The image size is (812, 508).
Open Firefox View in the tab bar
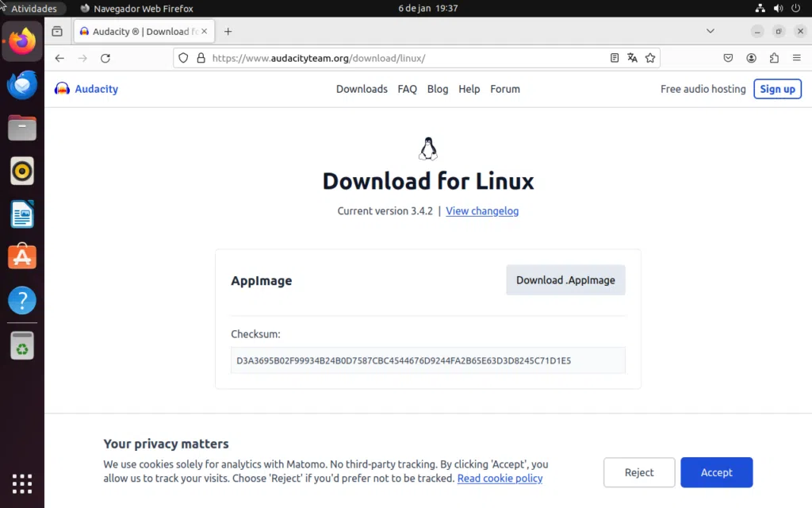[x=56, y=31]
